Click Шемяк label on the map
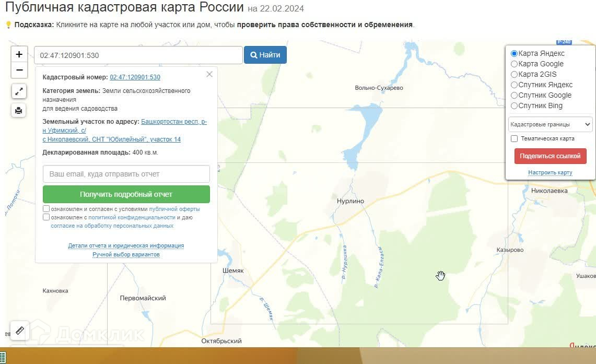Image resolution: width=596 pixels, height=364 pixels. pos(233,271)
